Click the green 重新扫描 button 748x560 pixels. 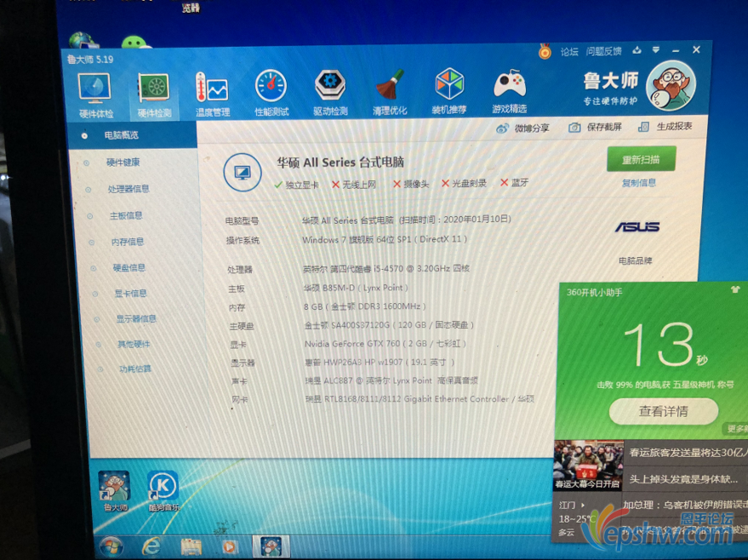pos(641,159)
